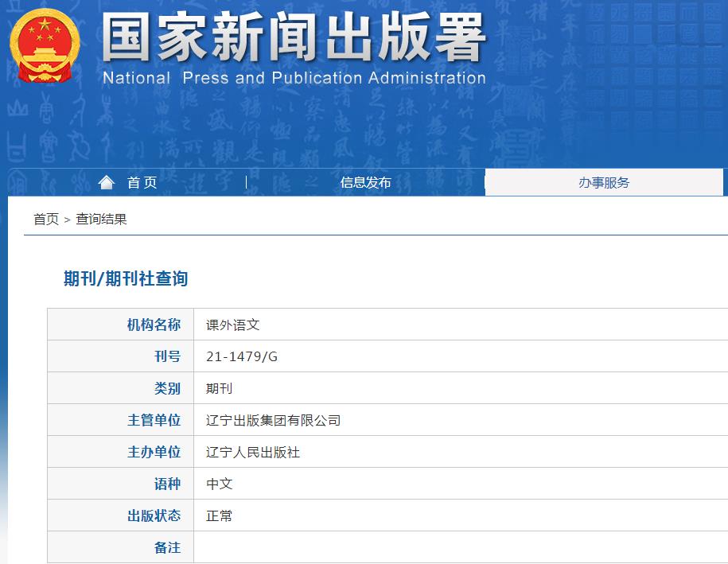Click the 刊号 row label
The height and width of the screenshot is (564, 728).
(x=166, y=356)
